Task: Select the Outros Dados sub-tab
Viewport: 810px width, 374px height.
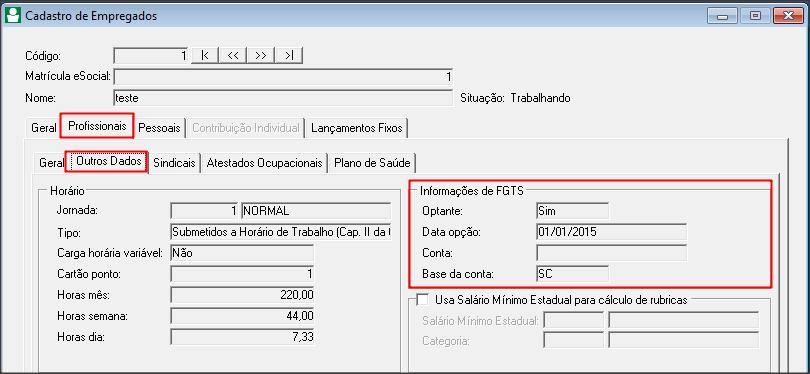Action: pyautogui.click(x=108, y=161)
